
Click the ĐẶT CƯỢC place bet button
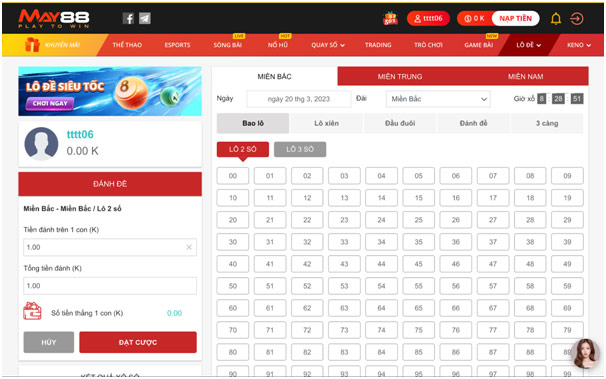pyautogui.click(x=138, y=342)
